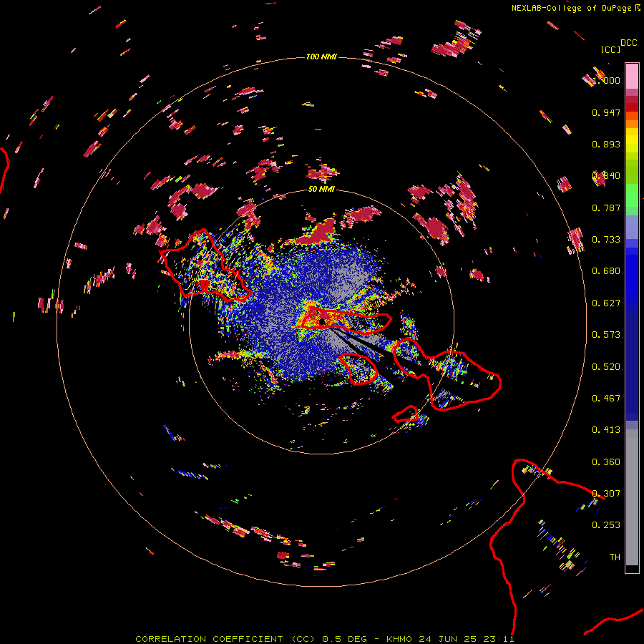The image size is (644, 644).
Task: Click the DCC product code label
Action: pyautogui.click(x=629, y=43)
